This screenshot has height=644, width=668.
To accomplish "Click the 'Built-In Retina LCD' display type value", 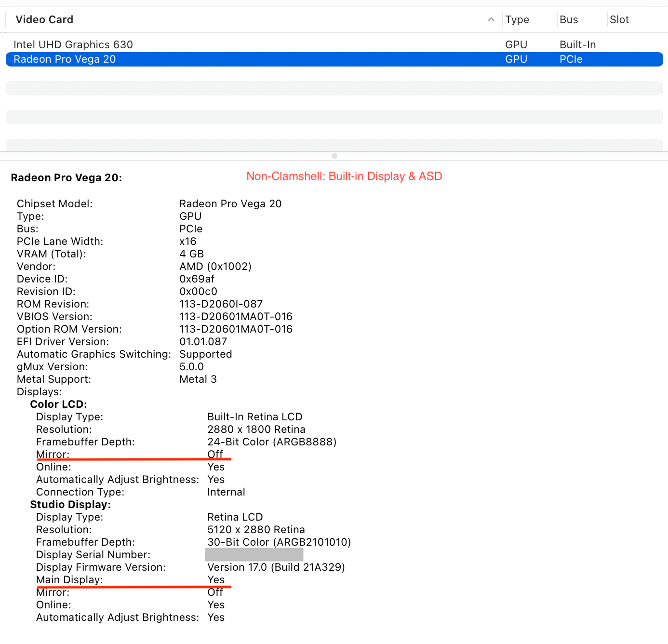I will [x=255, y=417].
